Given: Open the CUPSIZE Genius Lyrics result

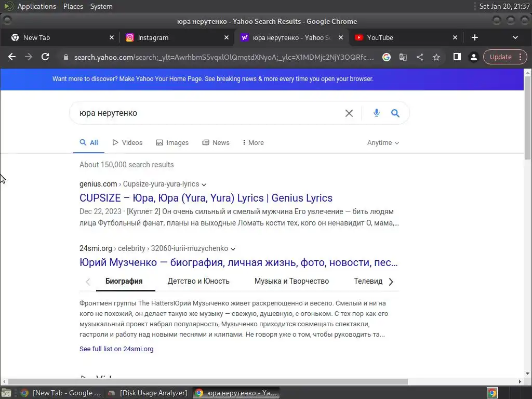Looking at the screenshot, I should point(206,198).
